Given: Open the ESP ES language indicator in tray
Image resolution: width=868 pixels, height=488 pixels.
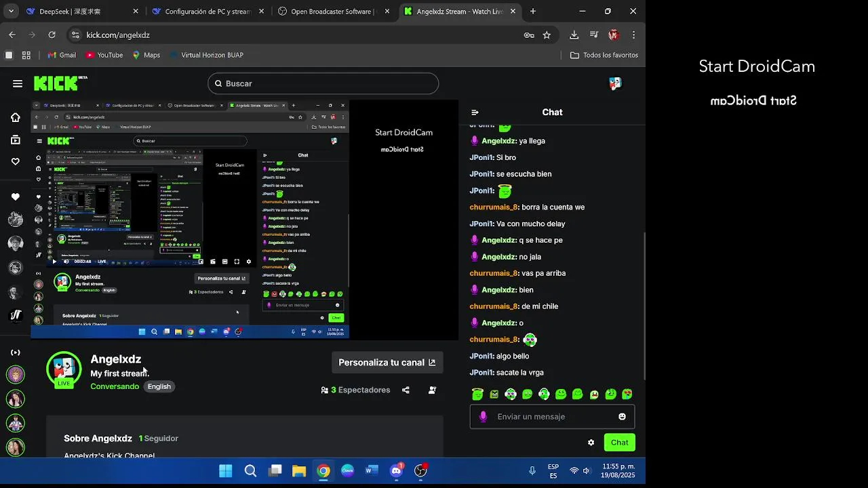Looking at the screenshot, I should (553, 471).
